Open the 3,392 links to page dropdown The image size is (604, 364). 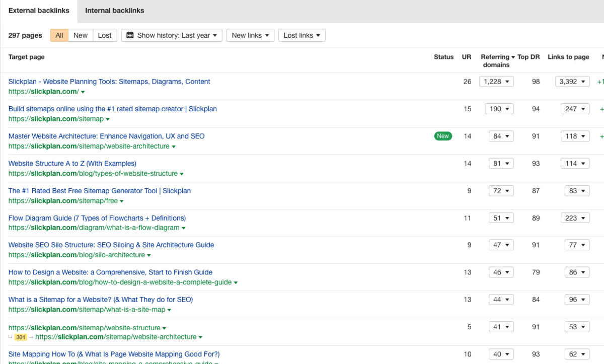pyautogui.click(x=572, y=82)
